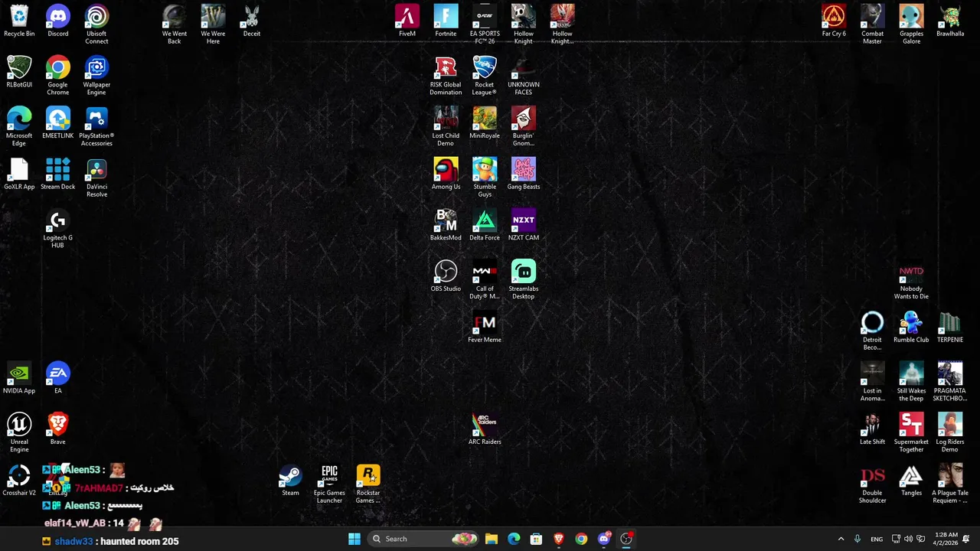Open the We Were Here game icon
This screenshot has width=980, height=551.
(x=214, y=24)
